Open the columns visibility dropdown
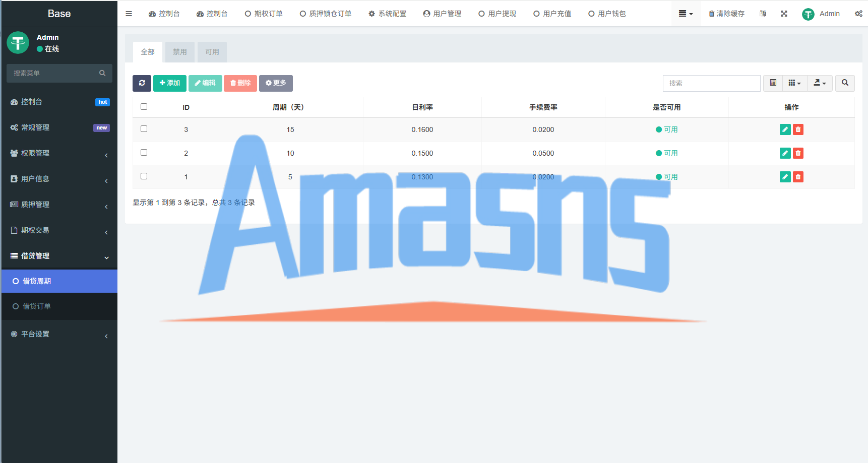This screenshot has height=463, width=868. pos(795,83)
